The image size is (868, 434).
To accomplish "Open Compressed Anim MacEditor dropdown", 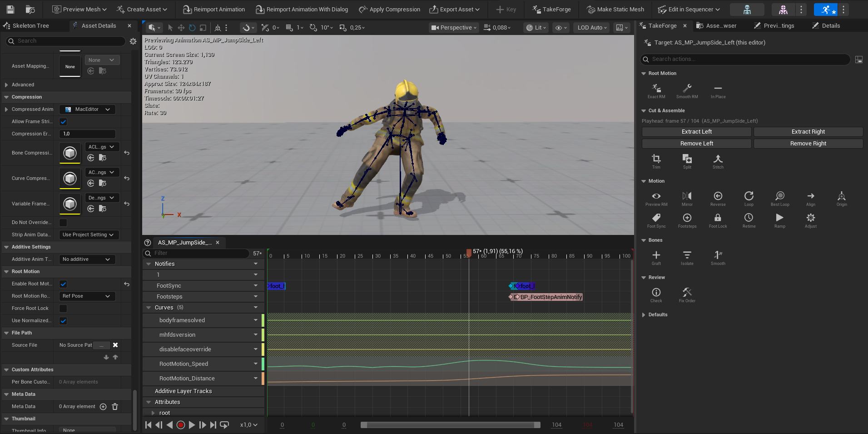I will click(87, 109).
